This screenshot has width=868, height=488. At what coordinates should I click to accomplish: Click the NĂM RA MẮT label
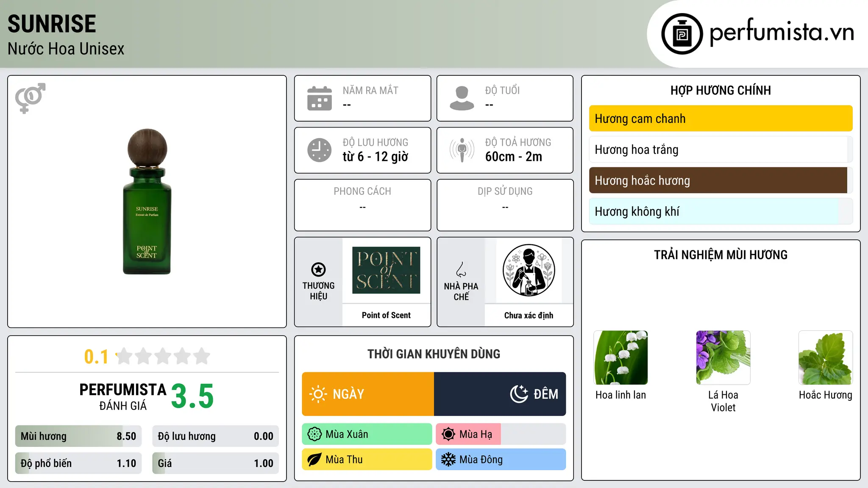(370, 90)
